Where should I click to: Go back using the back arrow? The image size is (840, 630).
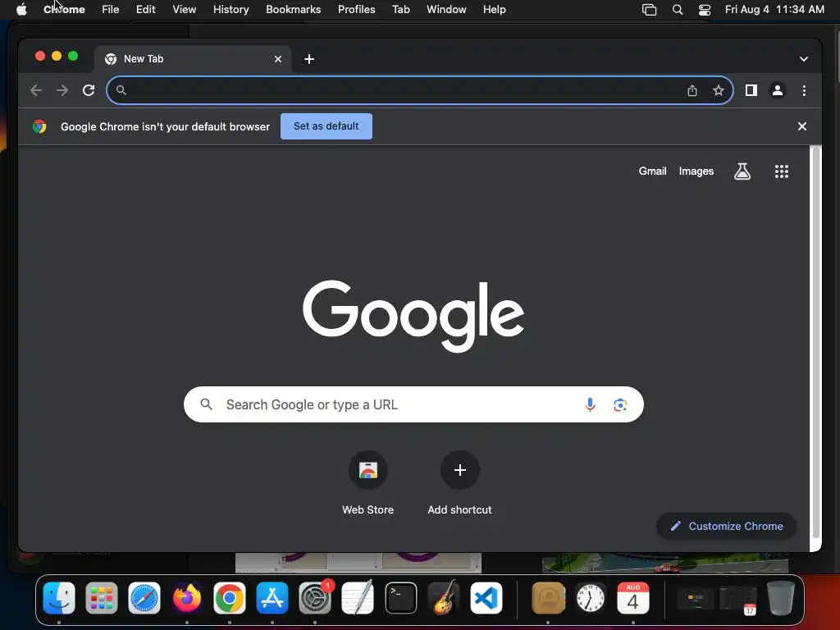click(x=36, y=90)
